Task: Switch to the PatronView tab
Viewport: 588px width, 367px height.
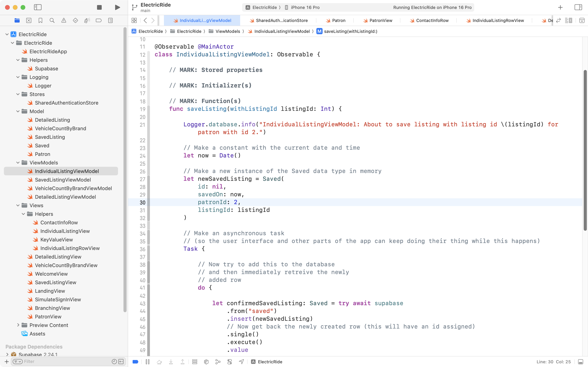Action: point(380,20)
